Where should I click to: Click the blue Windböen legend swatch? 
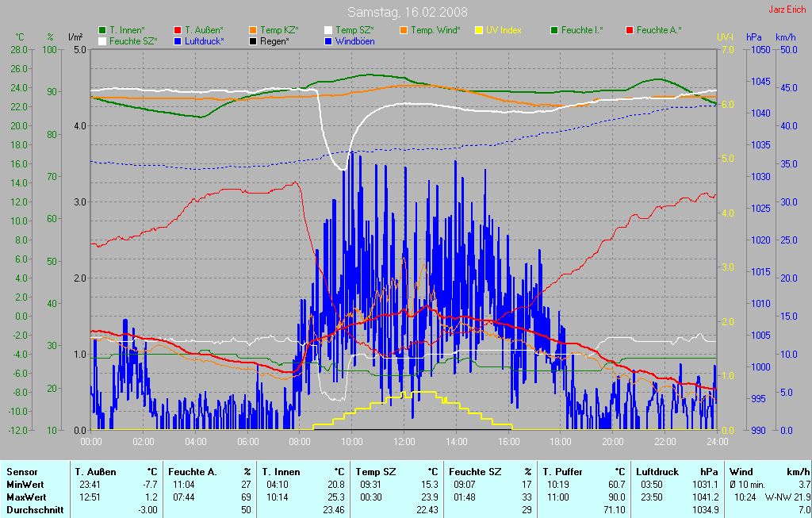point(328,41)
